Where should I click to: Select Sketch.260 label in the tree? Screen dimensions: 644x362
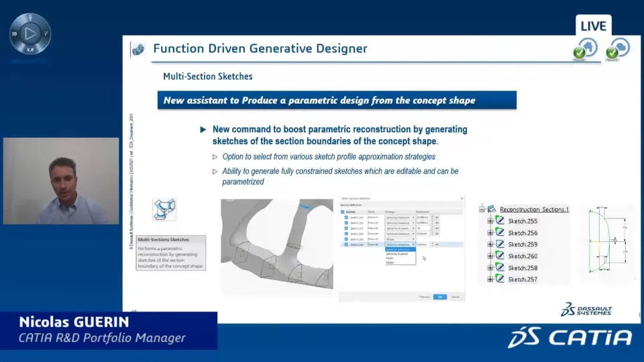coord(523,256)
